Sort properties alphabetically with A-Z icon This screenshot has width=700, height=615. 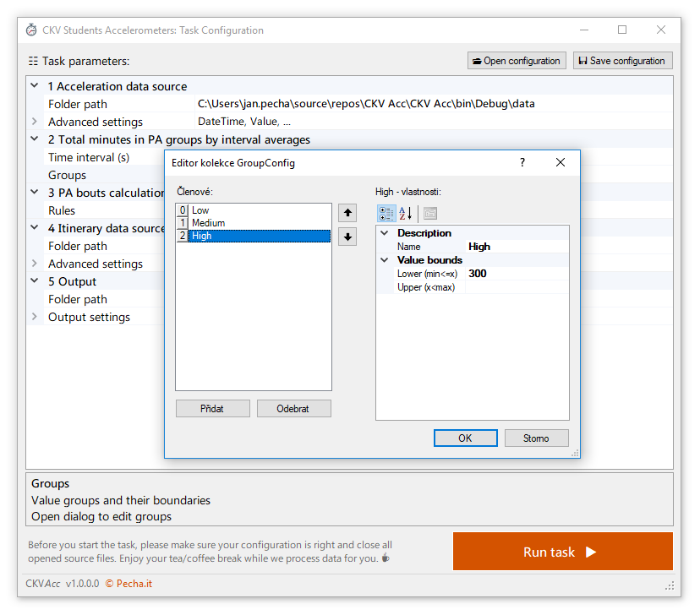click(x=406, y=214)
